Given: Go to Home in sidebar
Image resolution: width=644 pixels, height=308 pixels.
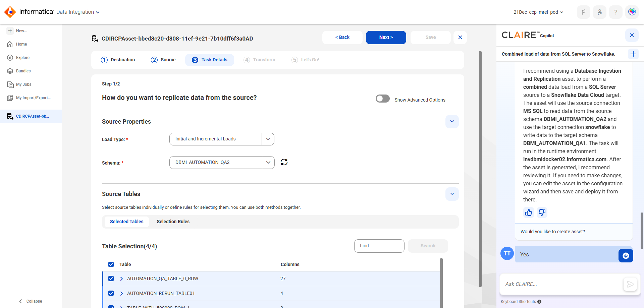Looking at the screenshot, I should 21,44.
